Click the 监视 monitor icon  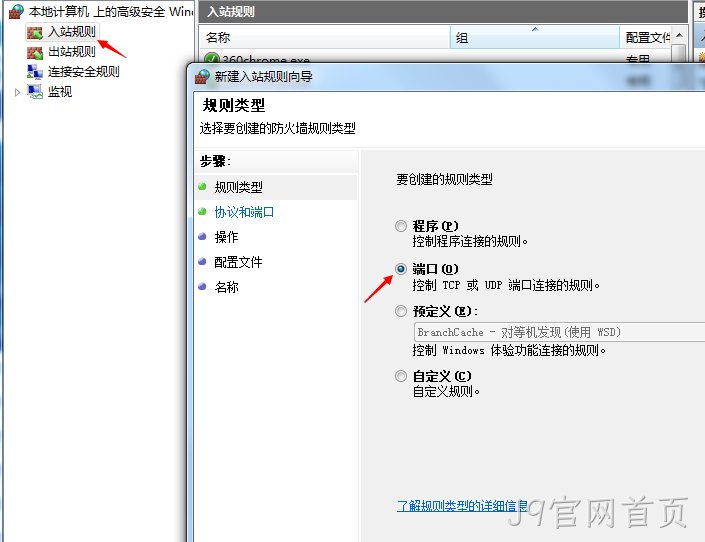pyautogui.click(x=35, y=92)
